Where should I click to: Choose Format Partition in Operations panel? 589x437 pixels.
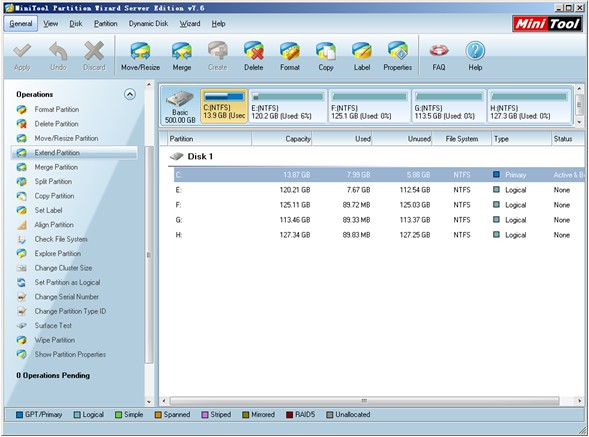[x=57, y=109]
